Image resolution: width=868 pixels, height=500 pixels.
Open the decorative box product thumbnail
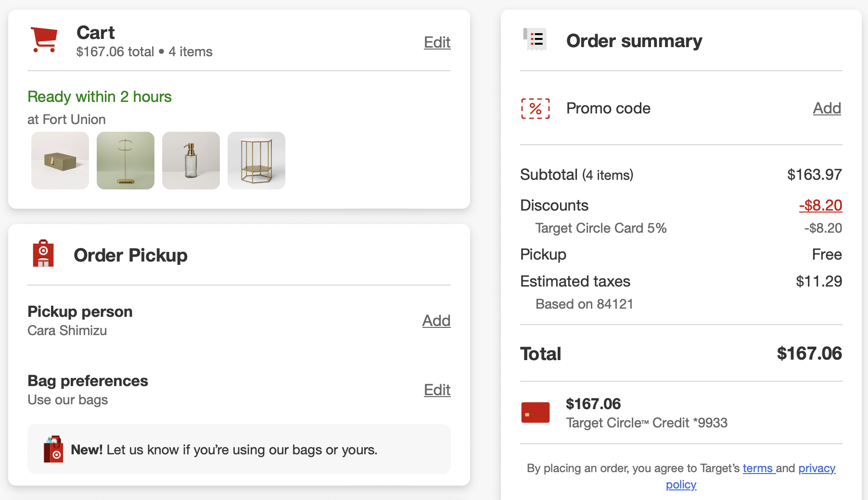[60, 161]
